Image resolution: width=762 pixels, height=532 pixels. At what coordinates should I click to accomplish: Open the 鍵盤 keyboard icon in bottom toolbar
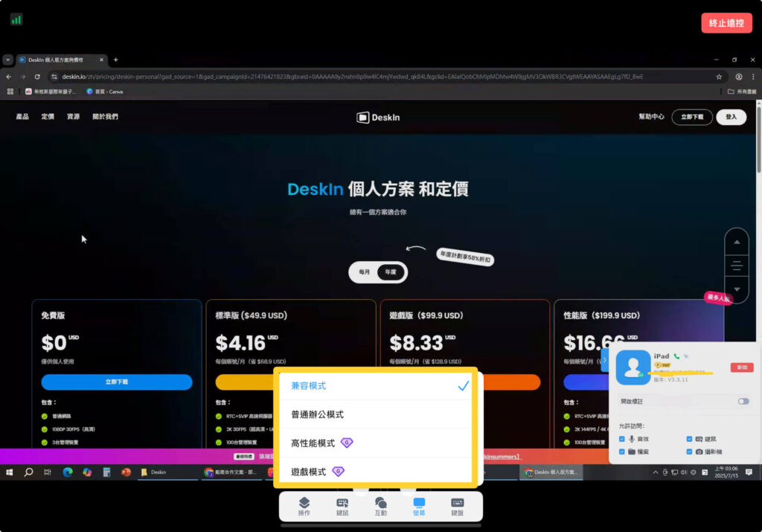[x=458, y=506]
